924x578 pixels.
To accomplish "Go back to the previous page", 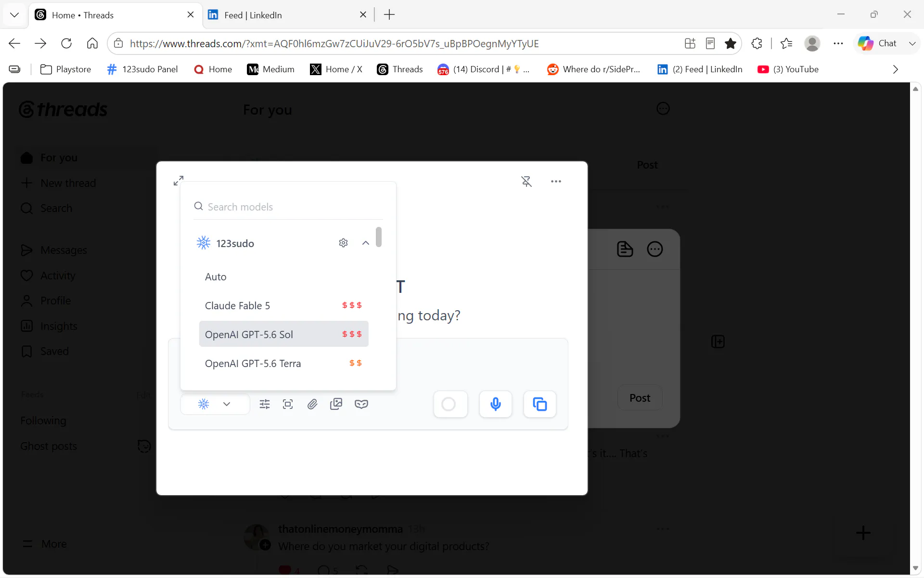I will click(14, 43).
